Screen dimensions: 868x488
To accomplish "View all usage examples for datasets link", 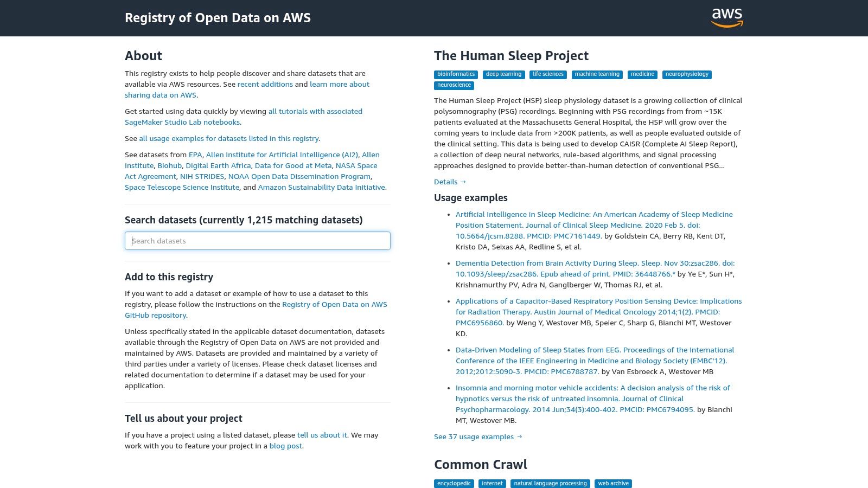I will (229, 138).
